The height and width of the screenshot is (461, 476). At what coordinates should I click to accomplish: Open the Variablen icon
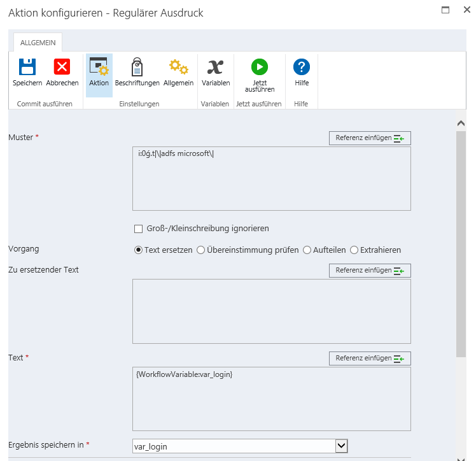pos(216,67)
